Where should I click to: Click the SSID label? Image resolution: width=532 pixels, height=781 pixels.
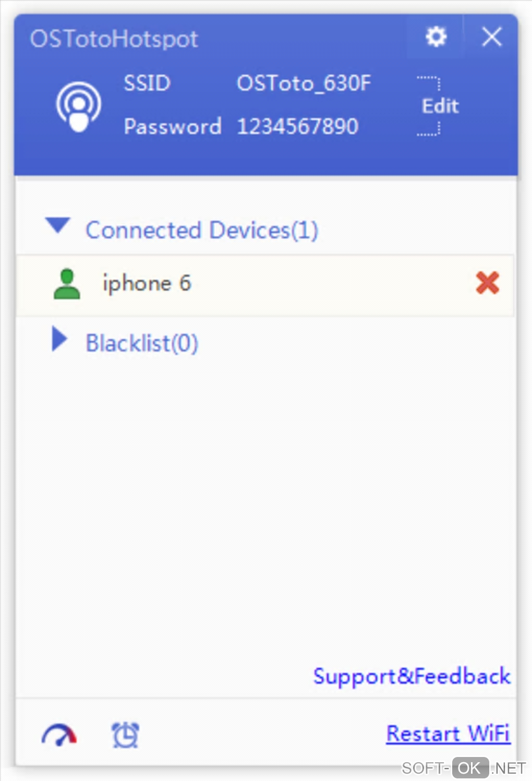coord(147,83)
